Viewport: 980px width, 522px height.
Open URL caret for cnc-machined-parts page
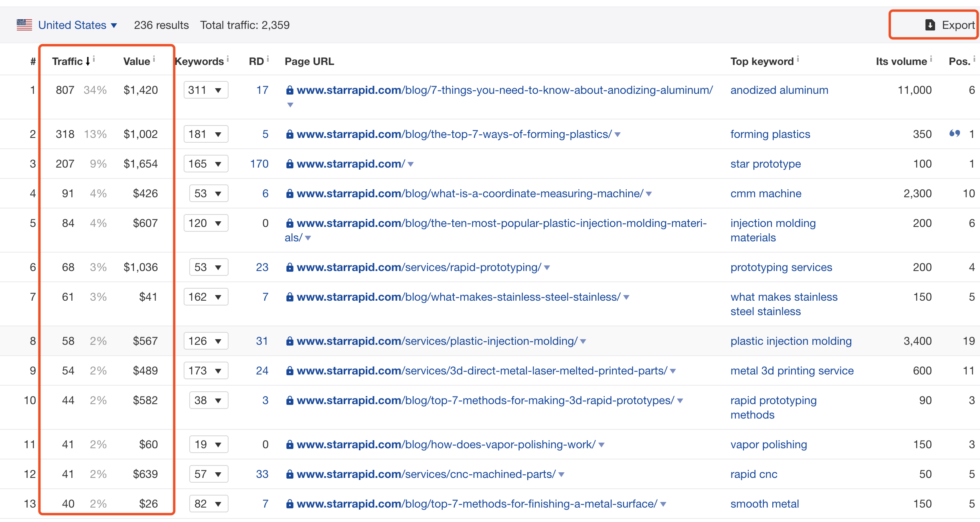pos(561,475)
